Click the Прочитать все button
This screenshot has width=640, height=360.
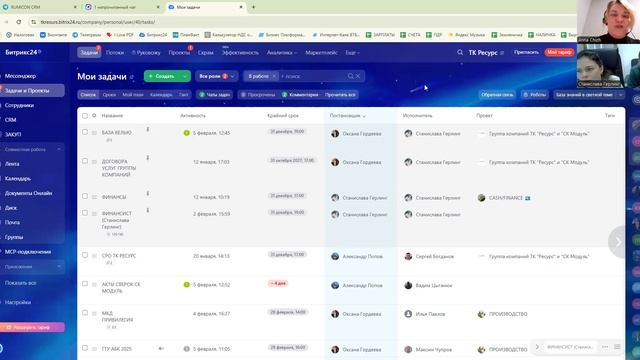pyautogui.click(x=340, y=95)
